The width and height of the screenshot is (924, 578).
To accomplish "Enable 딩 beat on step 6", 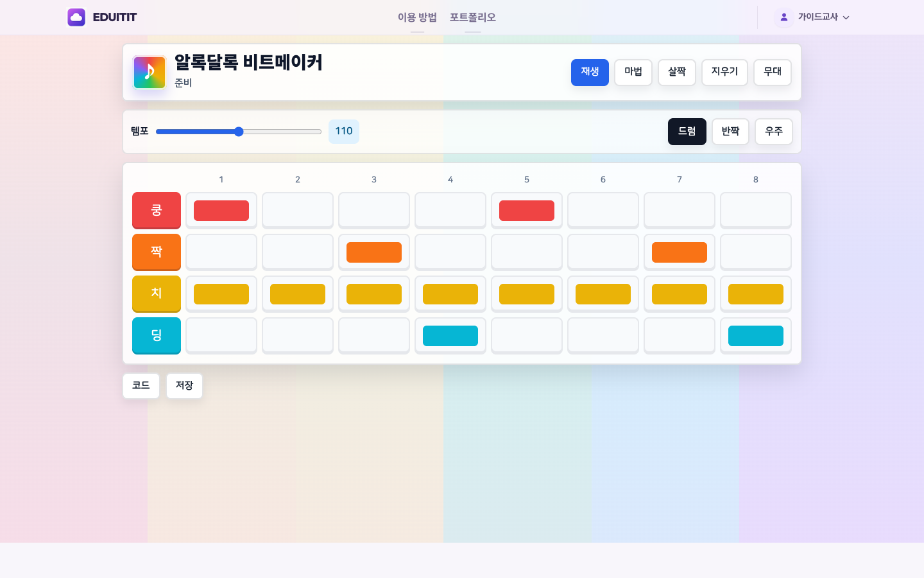I will point(603,336).
